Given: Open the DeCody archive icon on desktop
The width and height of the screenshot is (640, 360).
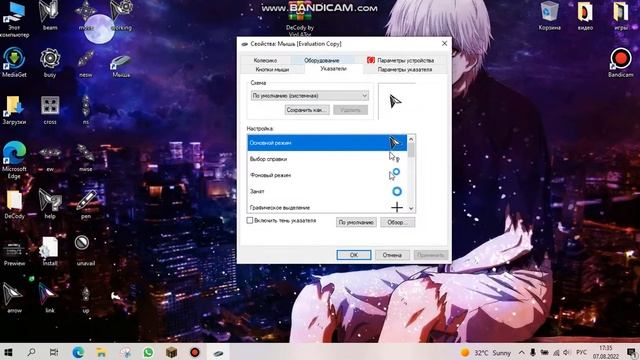Looking at the screenshot, I should click(x=300, y=18).
